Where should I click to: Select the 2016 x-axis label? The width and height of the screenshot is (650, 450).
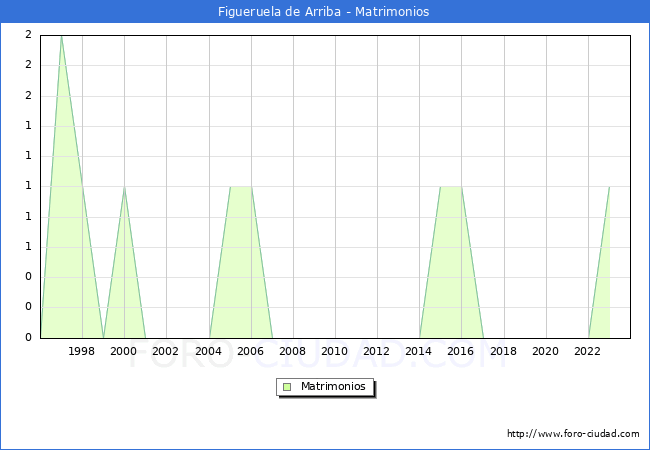[x=460, y=351]
